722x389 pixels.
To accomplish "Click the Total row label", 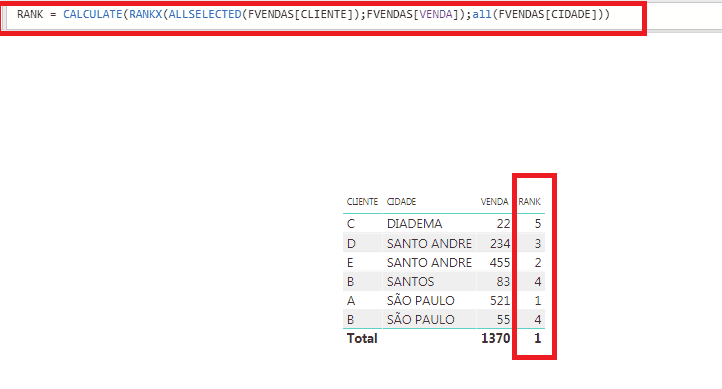I will (362, 339).
